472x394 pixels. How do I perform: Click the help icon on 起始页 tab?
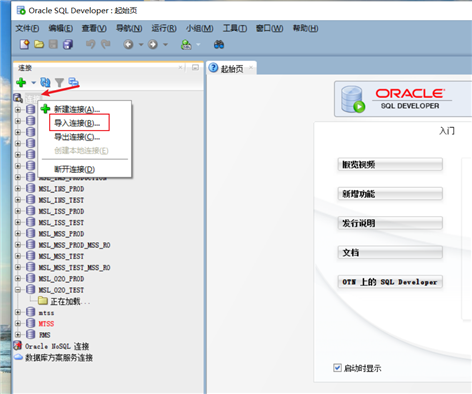[x=213, y=68]
